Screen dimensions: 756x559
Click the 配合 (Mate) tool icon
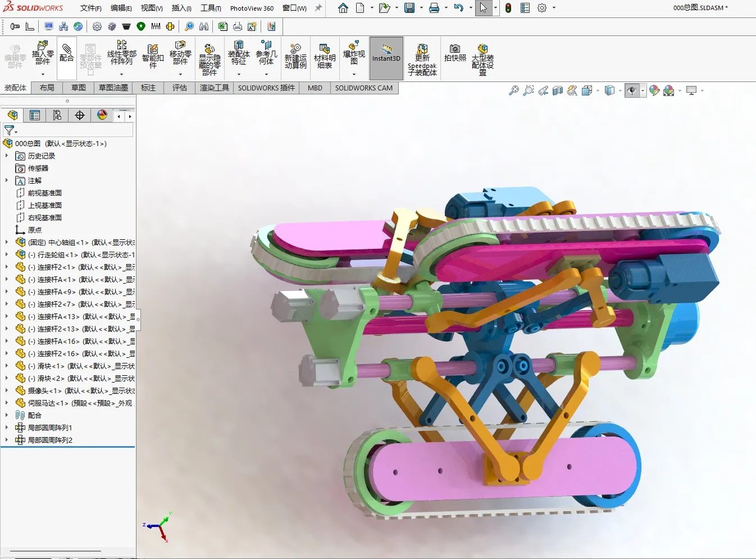pyautogui.click(x=66, y=53)
